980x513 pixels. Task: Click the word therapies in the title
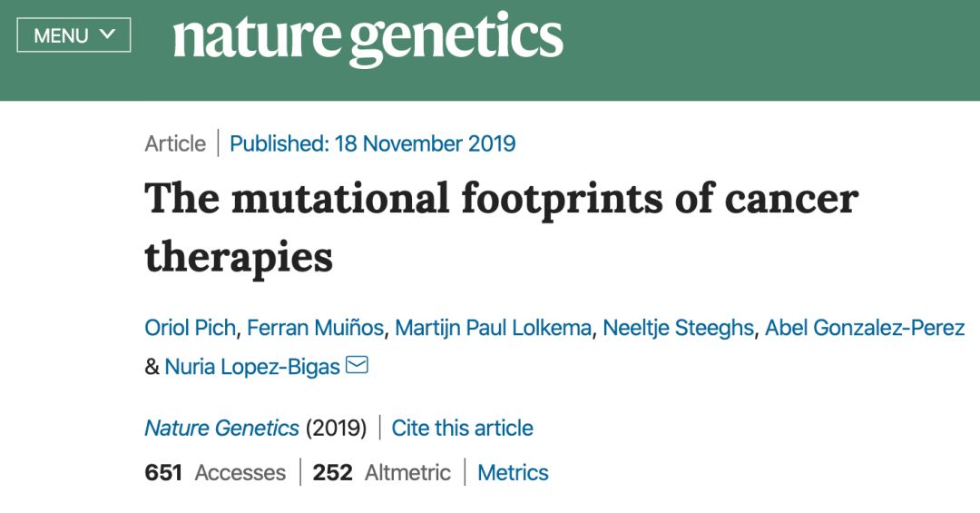pyautogui.click(x=239, y=257)
